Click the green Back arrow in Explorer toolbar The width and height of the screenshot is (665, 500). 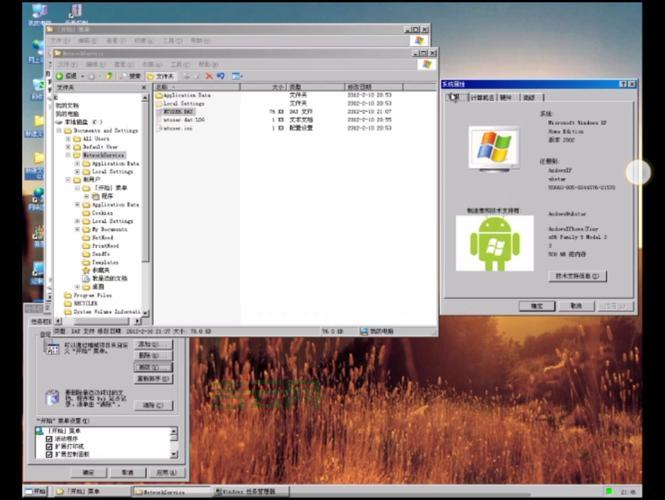60,76
